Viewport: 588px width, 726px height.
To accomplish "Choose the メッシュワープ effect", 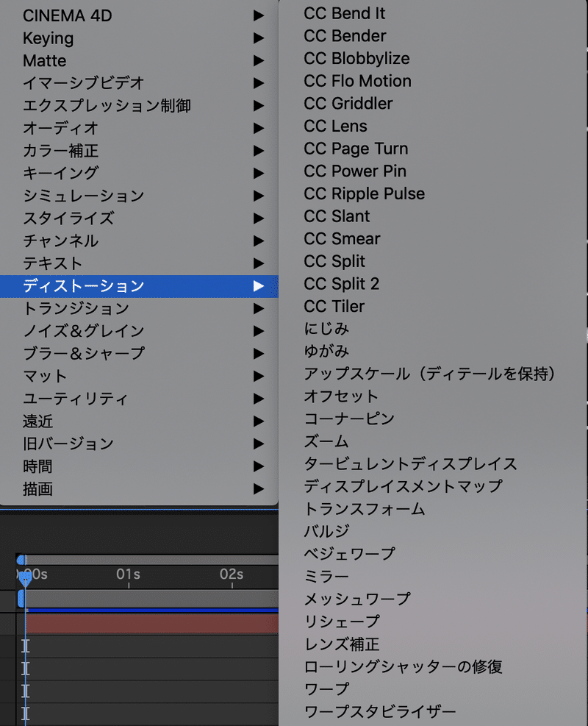I will coord(433,599).
